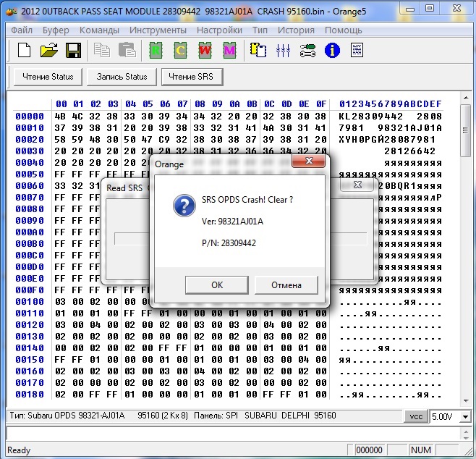Image resolution: width=476 pixels, height=459 pixels.
Task: Click the ASCII text KL28309442 in first row
Action: 370,117
